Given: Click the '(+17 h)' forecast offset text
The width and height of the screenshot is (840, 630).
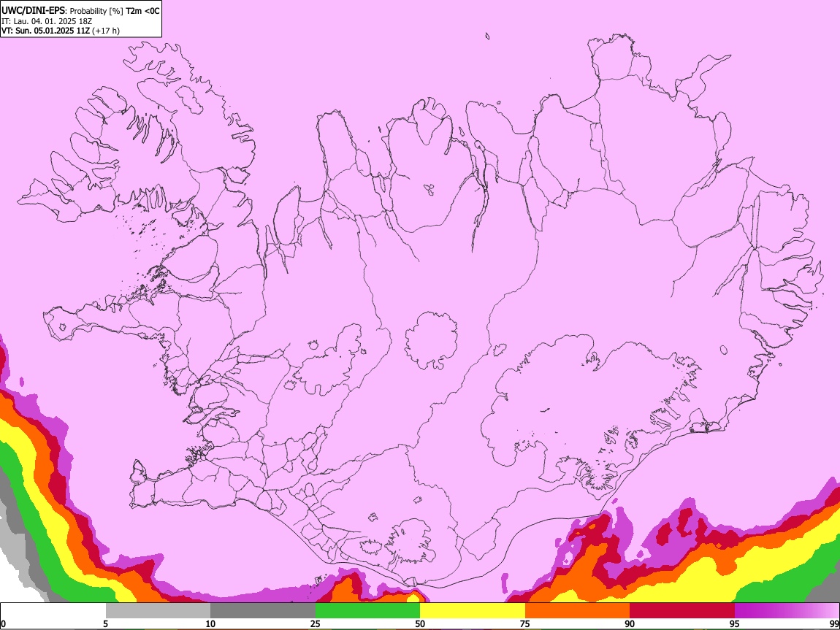Looking at the screenshot, I should tap(106, 31).
